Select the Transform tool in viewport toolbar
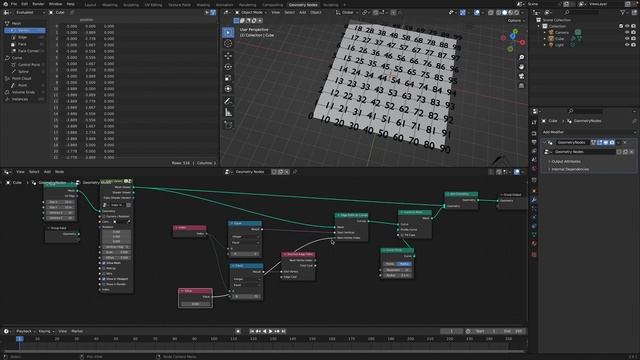 [228, 89]
